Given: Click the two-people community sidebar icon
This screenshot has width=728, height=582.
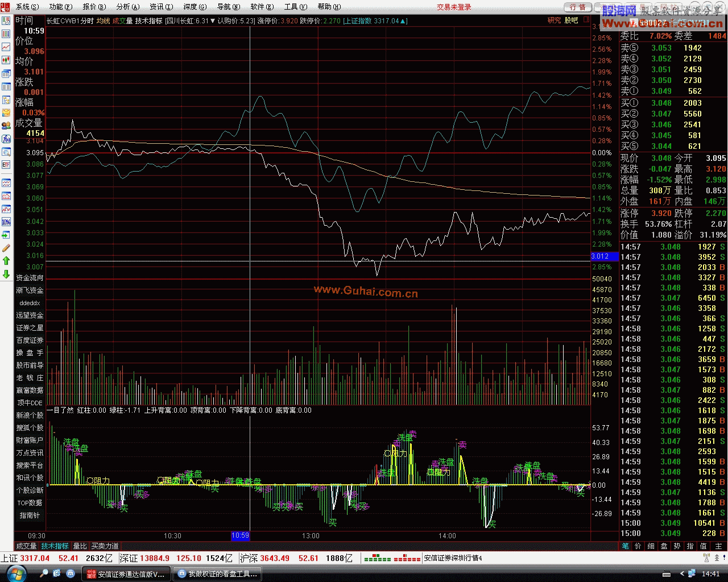Looking at the screenshot, I should [x=6, y=126].
